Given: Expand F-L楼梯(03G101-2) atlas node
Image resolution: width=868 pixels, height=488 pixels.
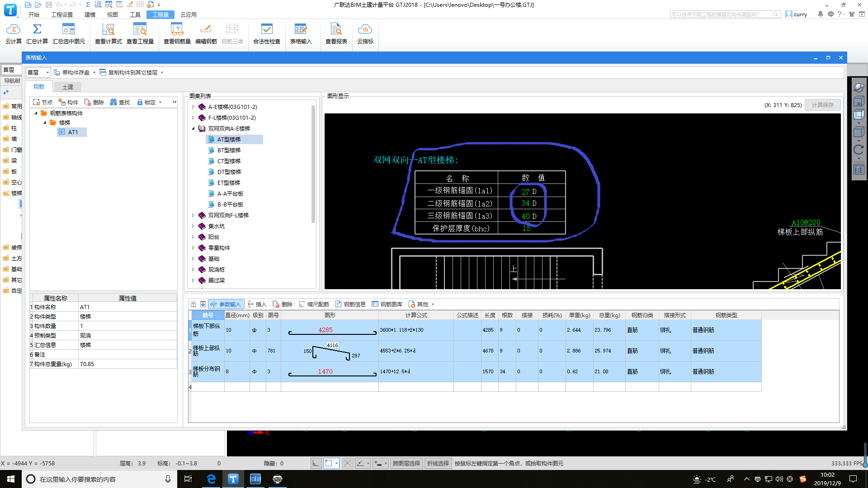Looking at the screenshot, I should (x=193, y=118).
